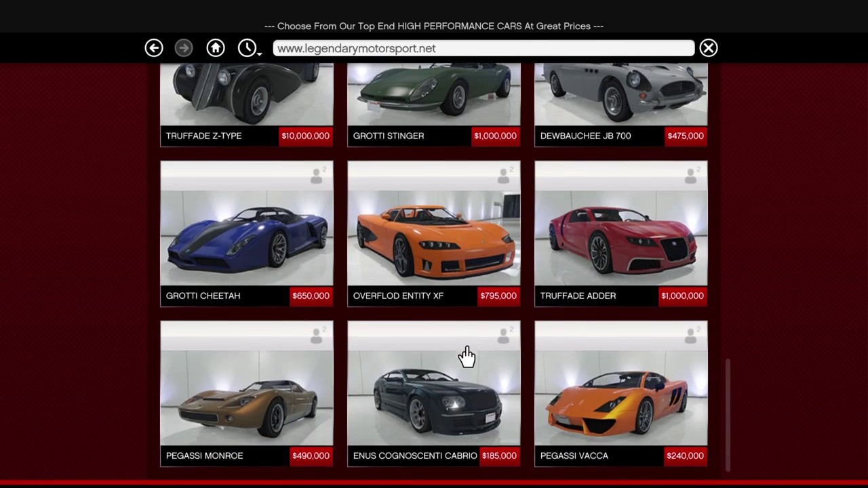Go to the browser home page icon
868x488 pixels.
216,47
